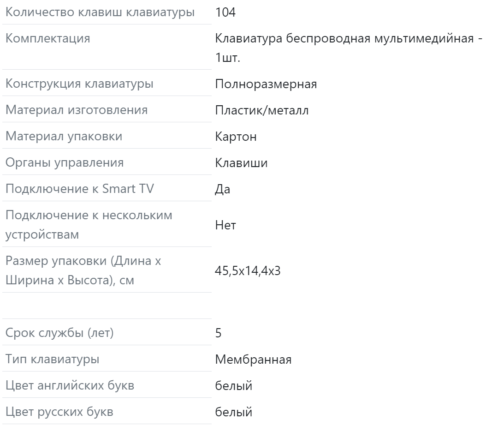
Task: Click the 'Цвет русских букв' label
Action: 59,412
